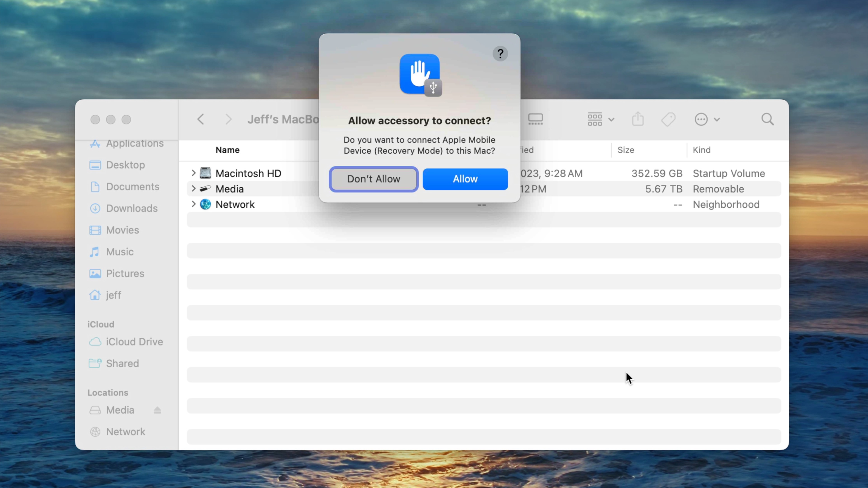868x488 pixels.
Task: Click Finder search magnifier icon
Action: pyautogui.click(x=767, y=119)
